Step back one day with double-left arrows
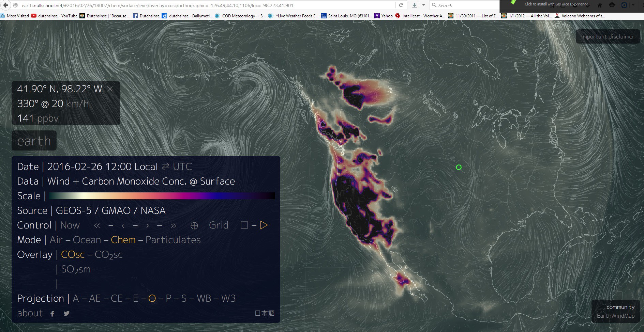 [x=97, y=226]
